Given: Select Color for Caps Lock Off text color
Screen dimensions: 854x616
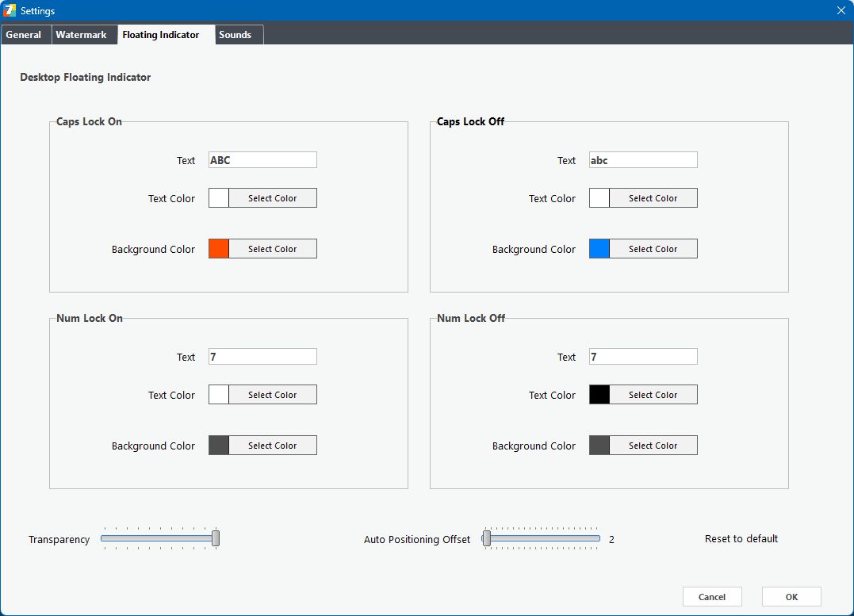Looking at the screenshot, I should pyautogui.click(x=653, y=198).
